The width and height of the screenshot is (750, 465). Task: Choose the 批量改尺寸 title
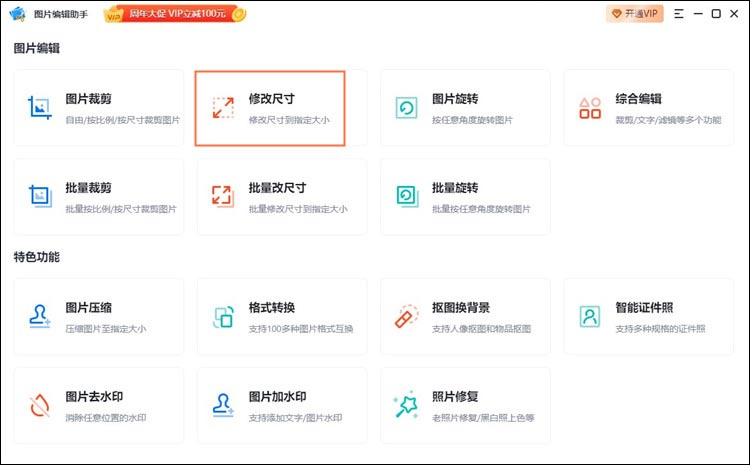point(277,188)
